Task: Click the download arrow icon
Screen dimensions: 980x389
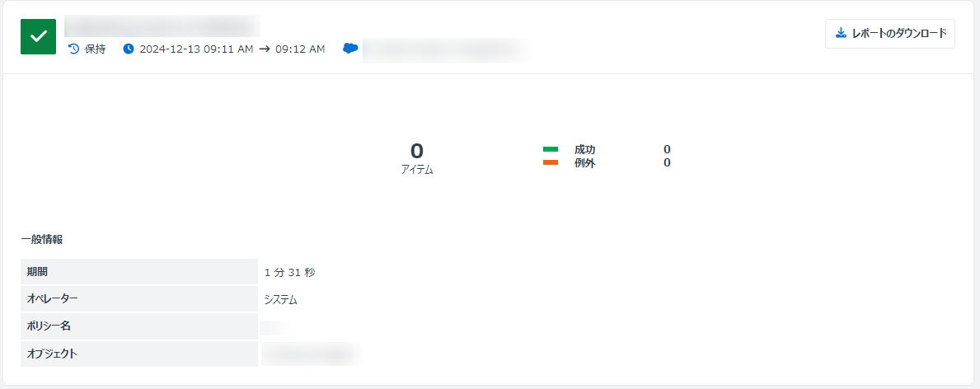Action: click(x=842, y=33)
